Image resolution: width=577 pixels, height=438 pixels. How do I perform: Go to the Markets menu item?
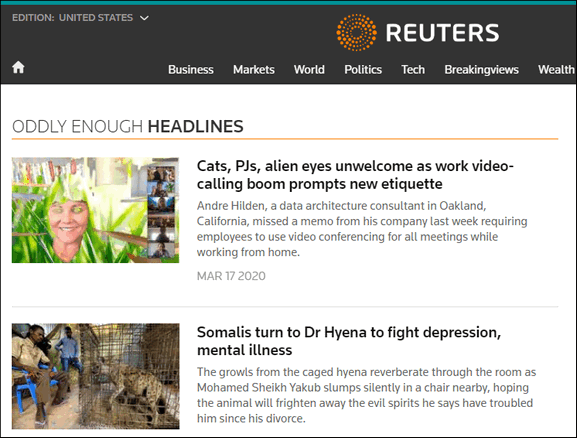[254, 70]
